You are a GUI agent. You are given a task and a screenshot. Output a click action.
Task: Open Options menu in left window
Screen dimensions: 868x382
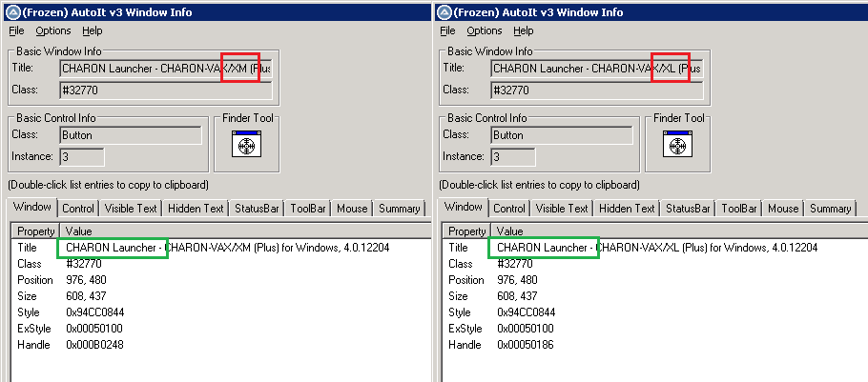53,30
